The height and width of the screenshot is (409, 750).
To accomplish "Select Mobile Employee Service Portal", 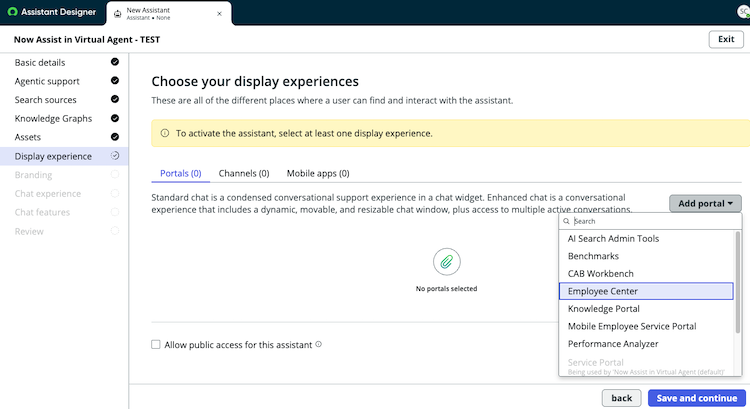I will coord(646,326).
